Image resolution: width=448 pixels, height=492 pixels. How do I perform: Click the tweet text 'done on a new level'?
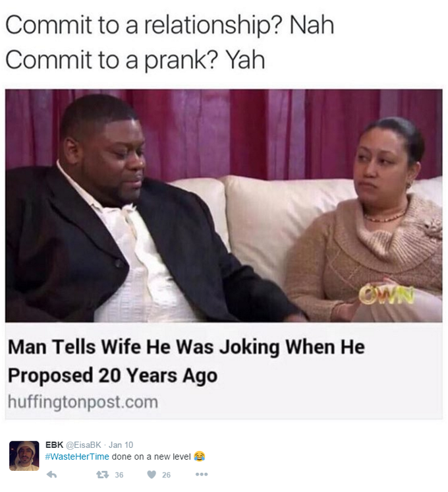point(151,456)
